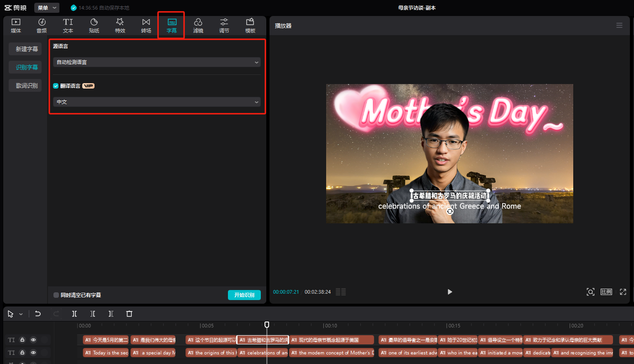Select subtitle clip 最早的倡导者之一是安娜
The height and width of the screenshot is (364, 634).
point(408,340)
